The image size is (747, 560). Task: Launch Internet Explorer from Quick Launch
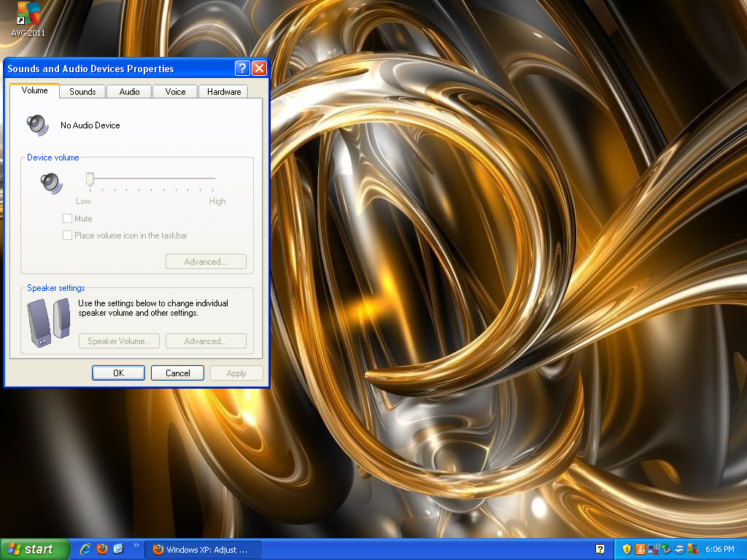[86, 549]
